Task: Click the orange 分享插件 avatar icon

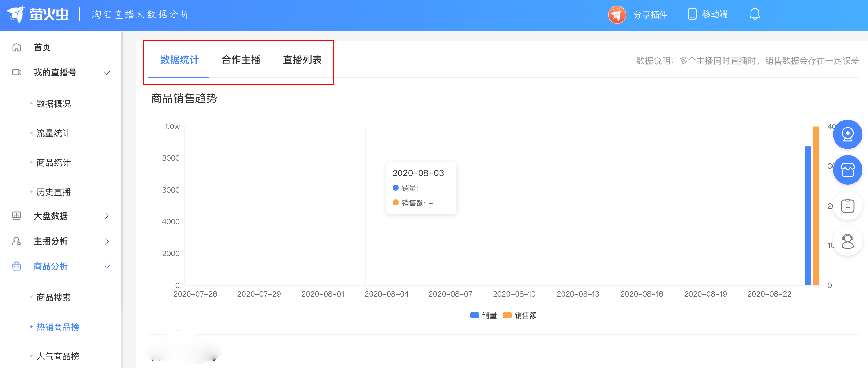Action: (x=616, y=14)
